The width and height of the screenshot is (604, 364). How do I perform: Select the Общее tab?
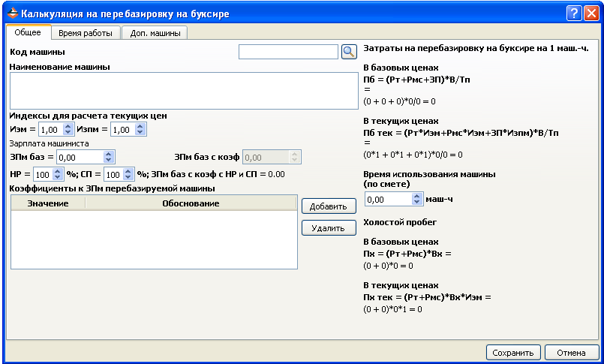tap(28, 32)
